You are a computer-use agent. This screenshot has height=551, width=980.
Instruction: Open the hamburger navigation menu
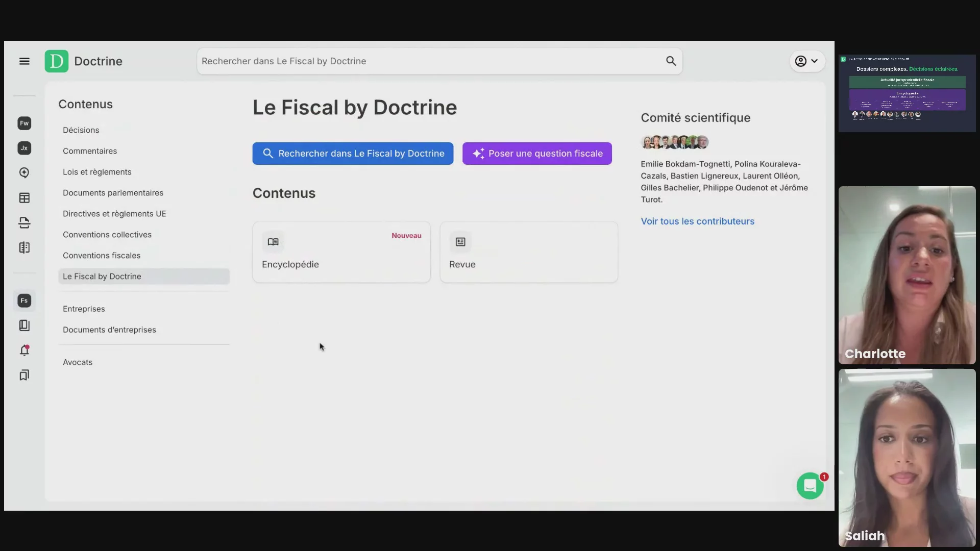coord(24,61)
